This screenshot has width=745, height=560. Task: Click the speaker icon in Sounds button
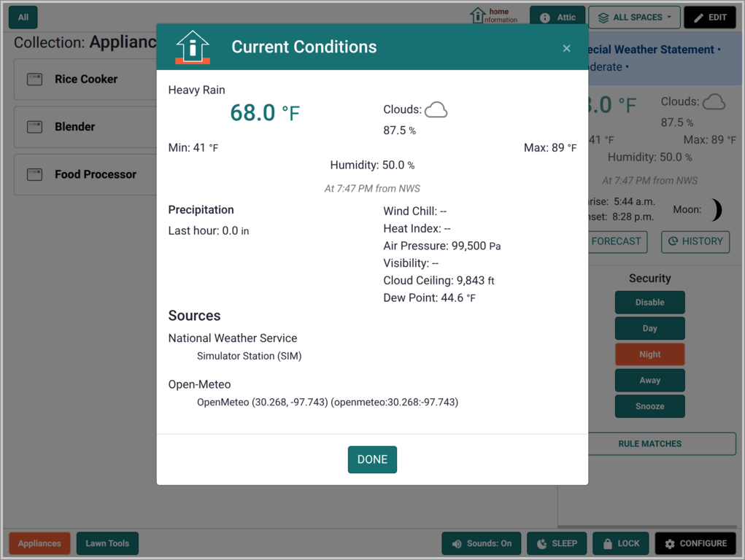[x=457, y=544]
